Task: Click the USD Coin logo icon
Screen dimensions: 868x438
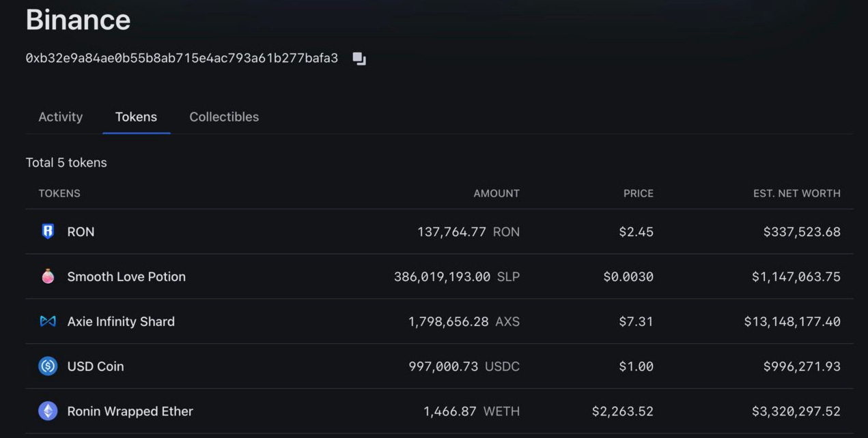Action: [x=48, y=366]
